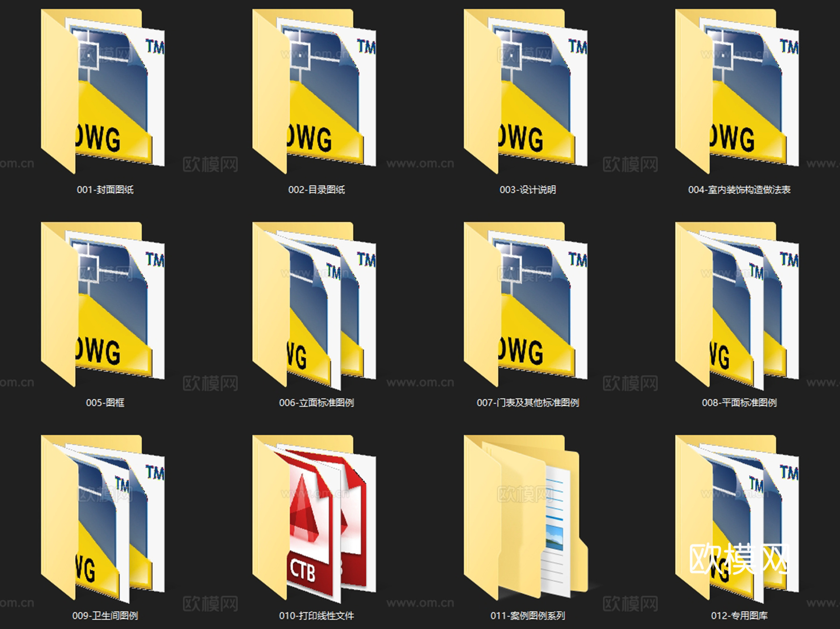Select the name text 009-卫生间图例
Screen dimensions: 840x629
point(105,615)
